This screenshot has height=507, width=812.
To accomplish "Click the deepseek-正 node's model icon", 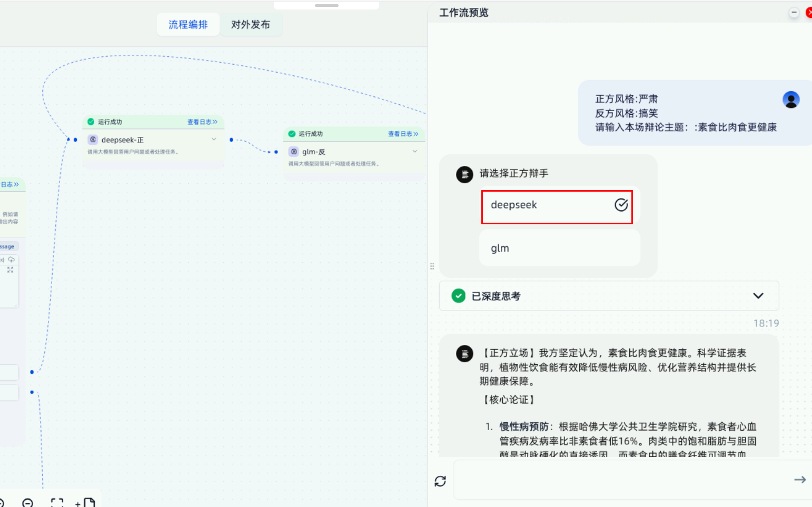I will (x=93, y=140).
